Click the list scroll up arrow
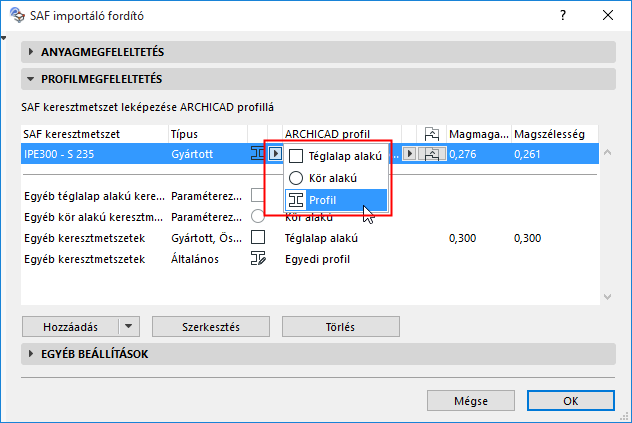This screenshot has width=632, height=423. [607, 152]
